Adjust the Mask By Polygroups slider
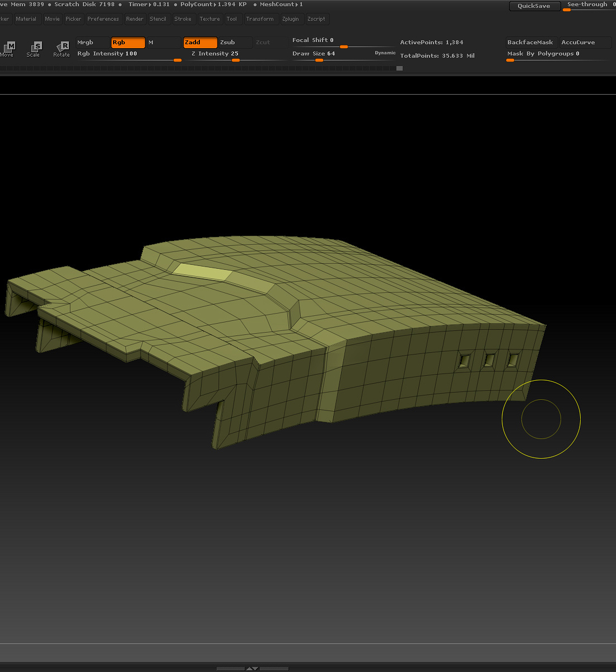The height and width of the screenshot is (672, 616). pyautogui.click(x=558, y=55)
